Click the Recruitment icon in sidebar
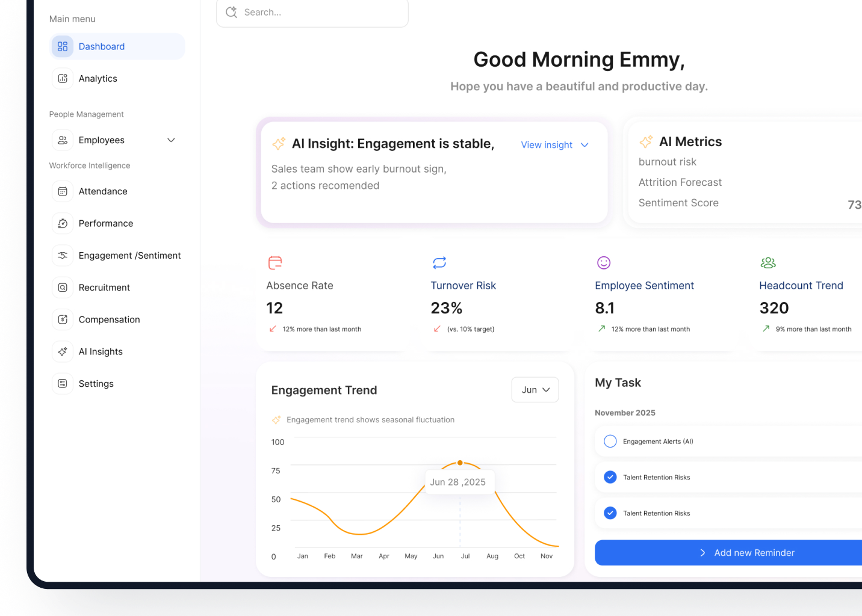Screen dimensions: 862x616 [63, 288]
